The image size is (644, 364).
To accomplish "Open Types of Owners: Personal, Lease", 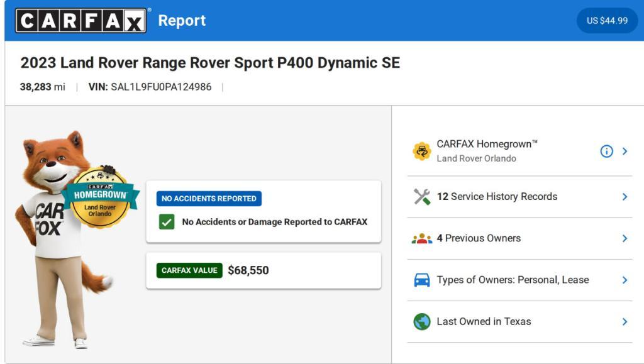I will click(x=513, y=280).
